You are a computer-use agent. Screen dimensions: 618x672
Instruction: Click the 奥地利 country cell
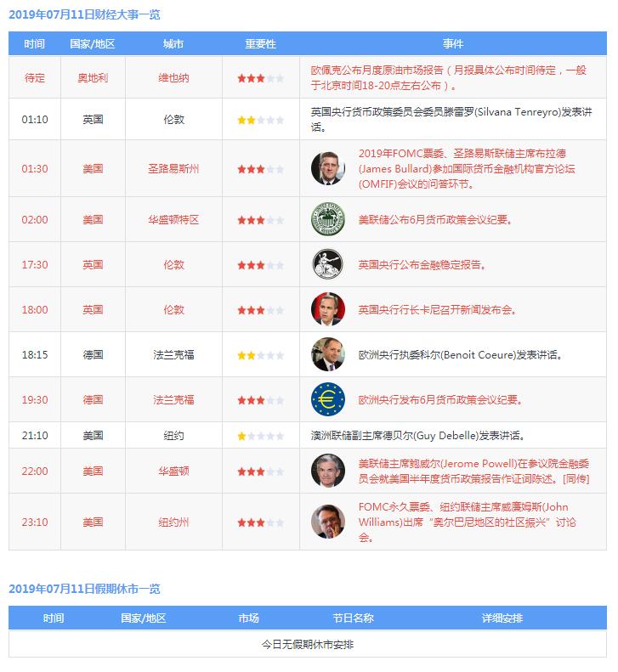93,78
